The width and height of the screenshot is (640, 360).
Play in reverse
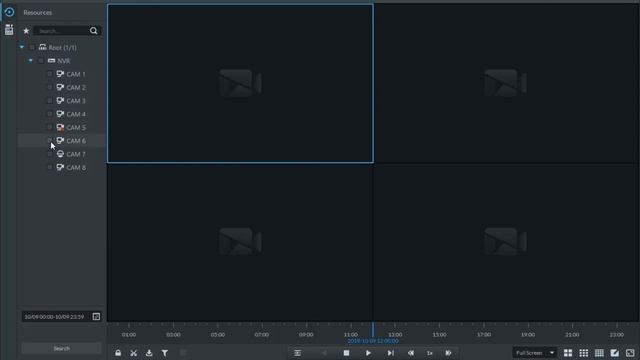[x=324, y=353]
